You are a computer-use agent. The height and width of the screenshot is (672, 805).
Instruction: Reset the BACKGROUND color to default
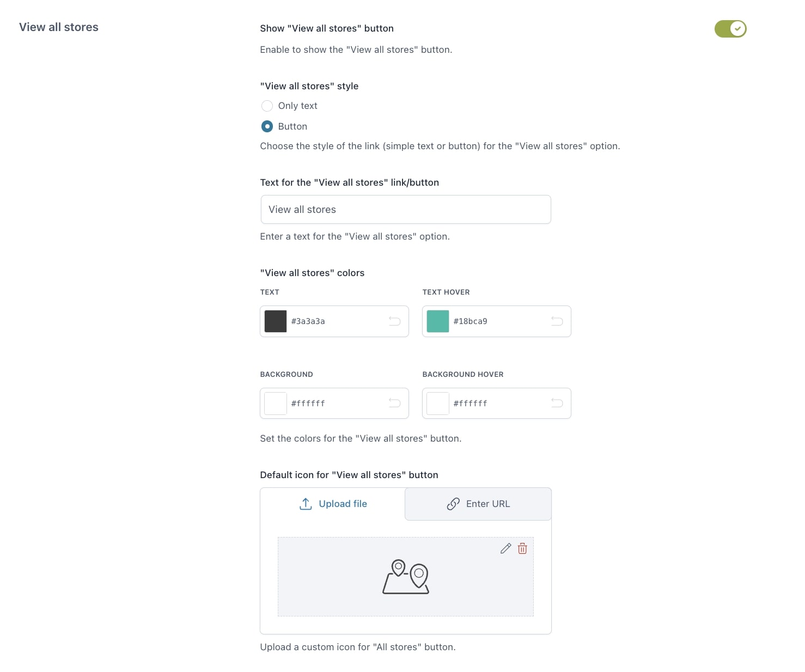click(x=395, y=404)
